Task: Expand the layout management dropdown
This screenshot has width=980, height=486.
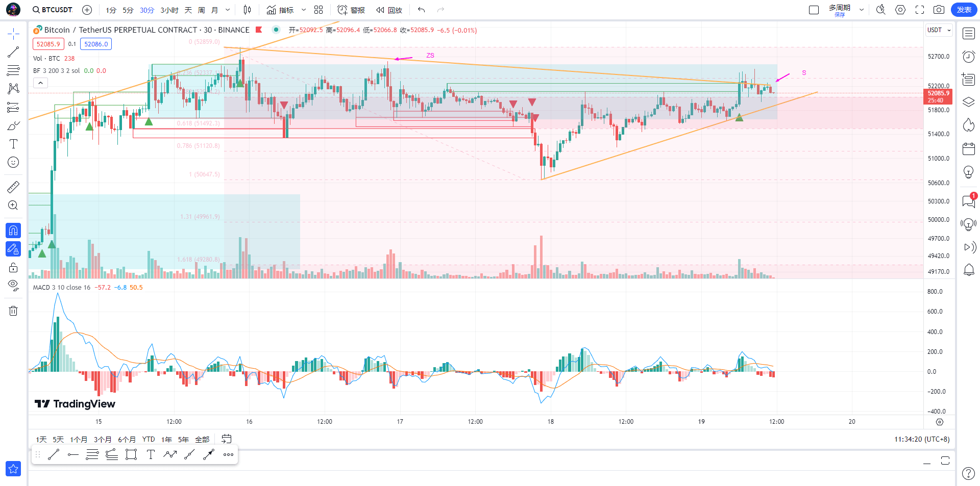Action: [862, 10]
